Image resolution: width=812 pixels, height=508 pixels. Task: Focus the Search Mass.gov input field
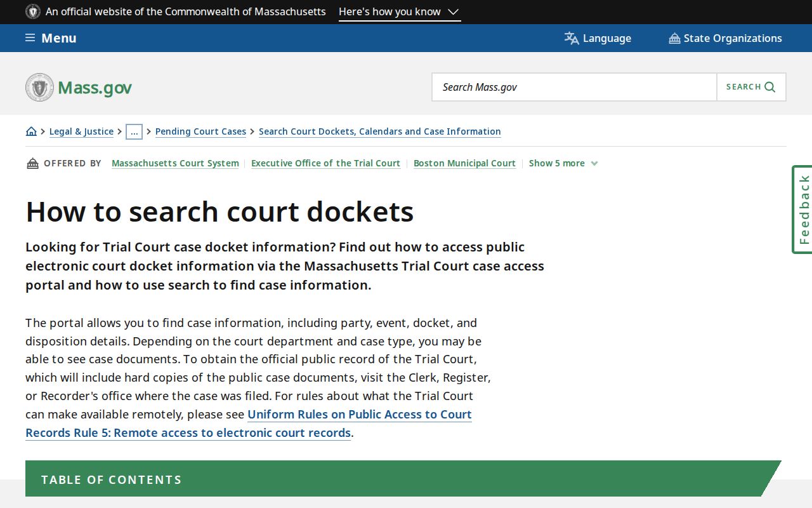click(574, 87)
